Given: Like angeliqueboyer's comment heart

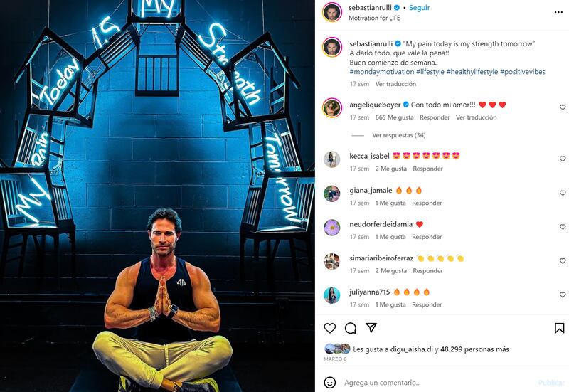Looking at the screenshot, I should coord(563,107).
